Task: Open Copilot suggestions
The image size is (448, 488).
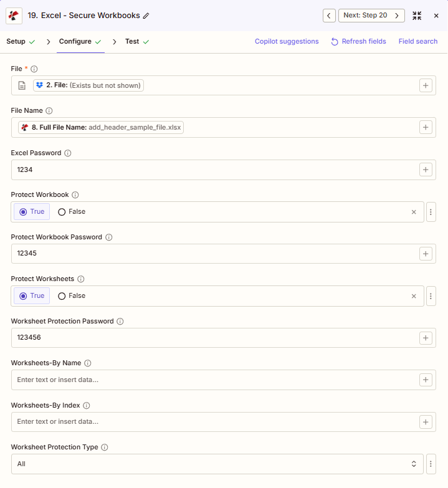Action: [287, 41]
